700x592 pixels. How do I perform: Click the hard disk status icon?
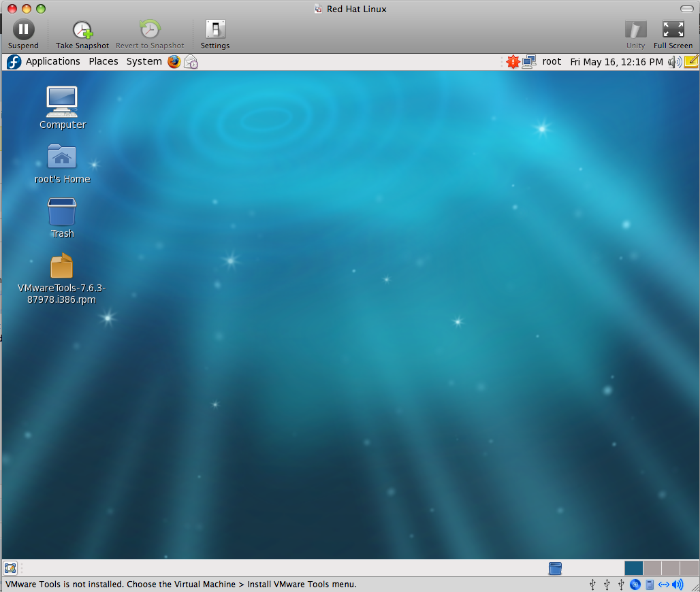(x=650, y=585)
